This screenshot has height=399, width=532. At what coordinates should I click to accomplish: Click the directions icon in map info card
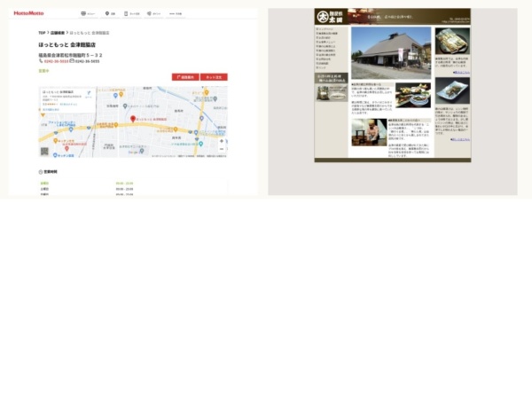click(x=89, y=93)
